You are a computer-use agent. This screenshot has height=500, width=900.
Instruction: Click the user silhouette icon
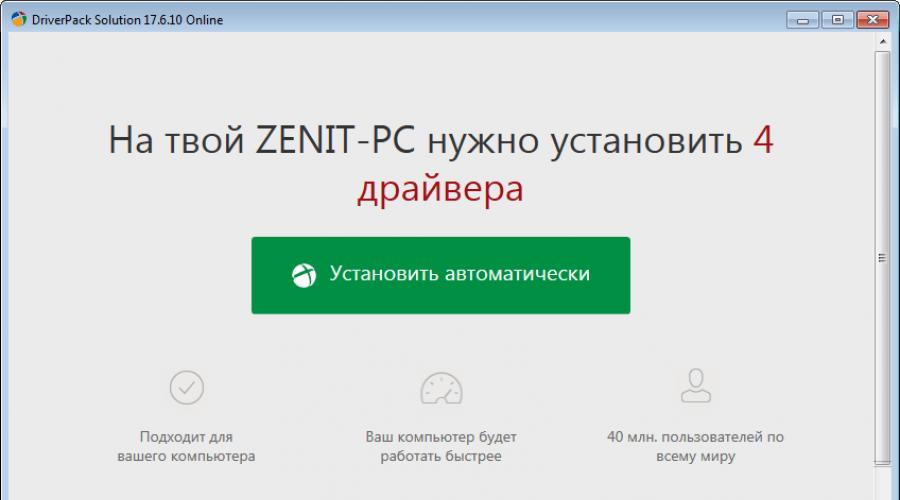(x=694, y=385)
